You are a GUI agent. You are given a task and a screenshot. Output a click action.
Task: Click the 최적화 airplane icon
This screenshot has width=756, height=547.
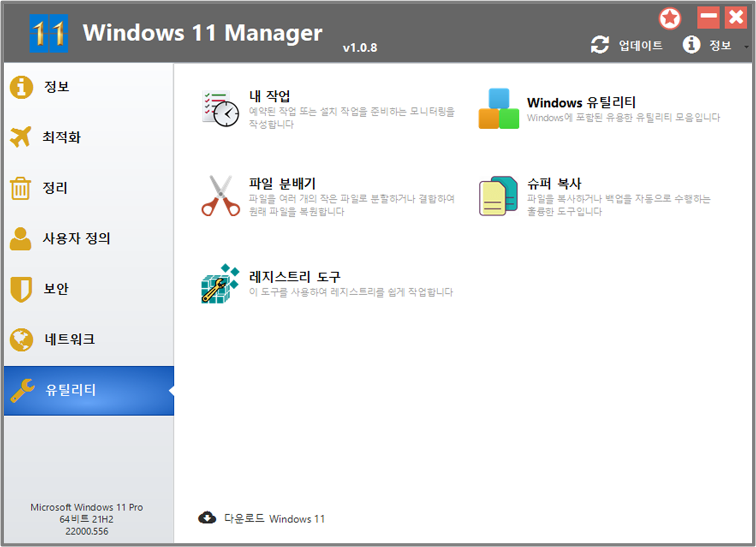[x=21, y=137]
